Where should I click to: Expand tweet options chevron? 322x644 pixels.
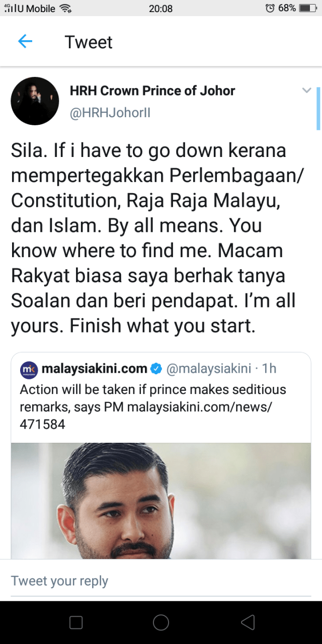[306, 91]
